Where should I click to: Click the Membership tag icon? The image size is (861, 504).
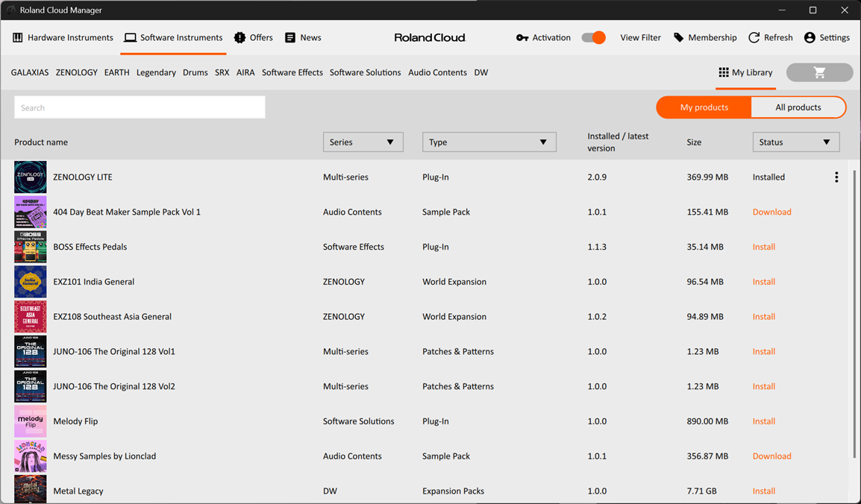[x=679, y=37]
